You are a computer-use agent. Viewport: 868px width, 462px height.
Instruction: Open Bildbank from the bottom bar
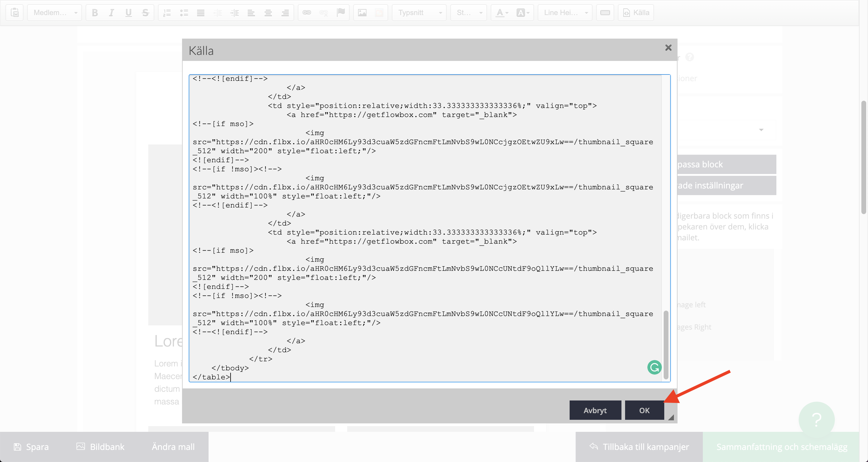pyautogui.click(x=100, y=447)
